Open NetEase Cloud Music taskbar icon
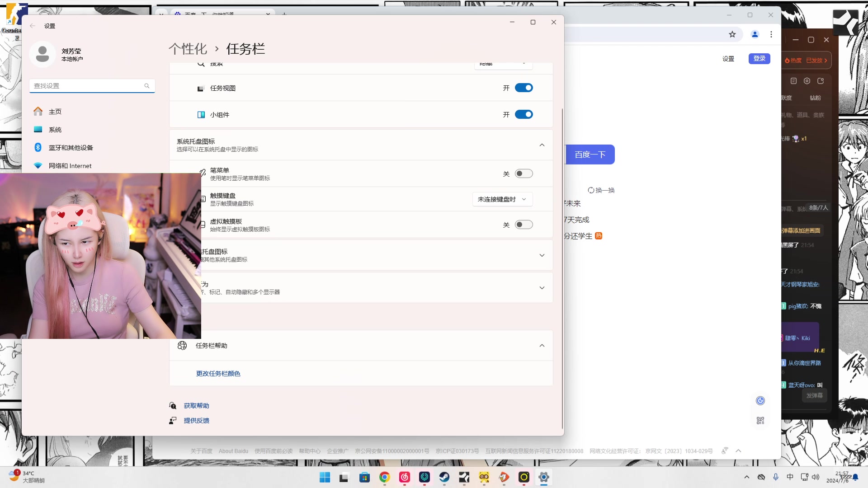The width and height of the screenshot is (868, 488). click(x=404, y=477)
